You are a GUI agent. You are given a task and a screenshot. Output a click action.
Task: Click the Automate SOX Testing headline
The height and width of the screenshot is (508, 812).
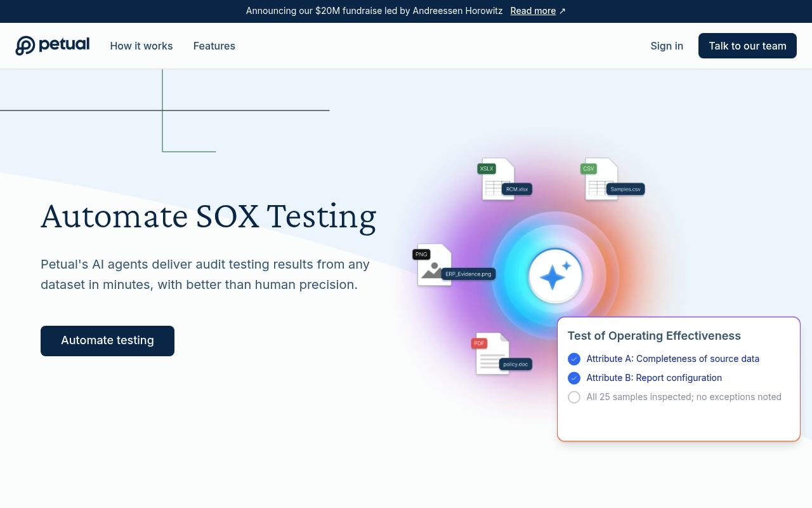[209, 217]
